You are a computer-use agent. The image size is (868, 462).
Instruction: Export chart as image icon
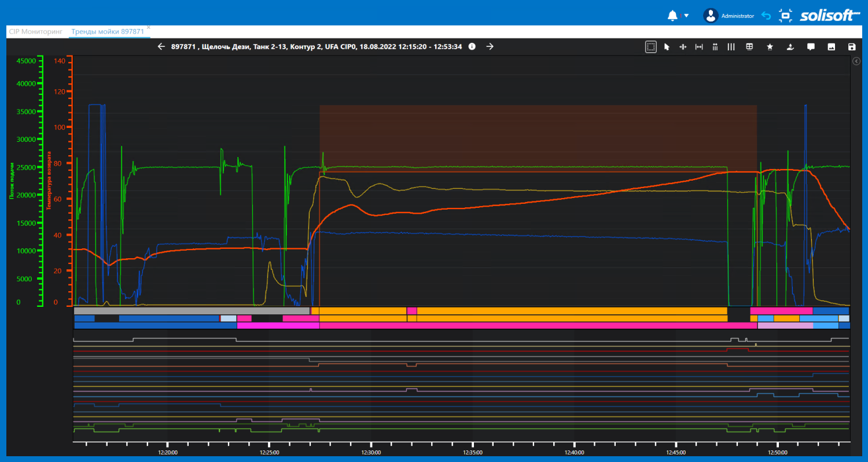[x=831, y=47]
